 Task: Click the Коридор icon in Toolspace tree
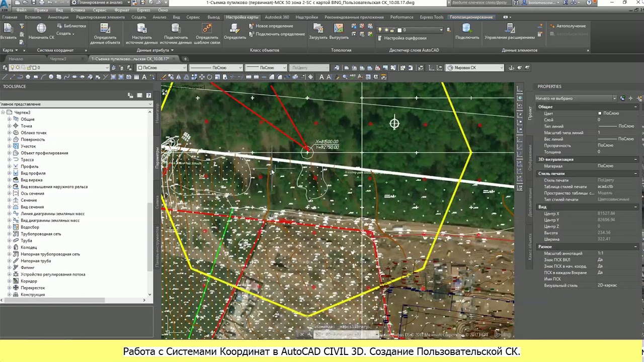point(16,281)
